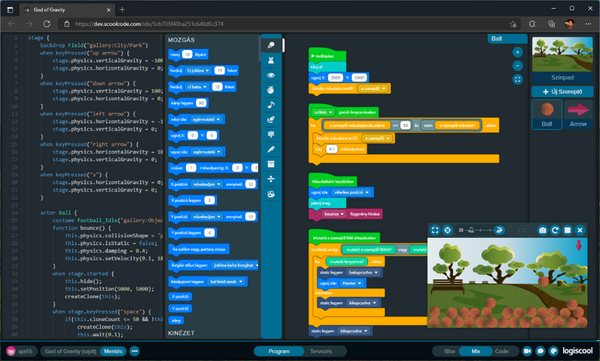600x361 pixels.
Task: Click the steps input in 'menj 10 lépést' block
Action: click(x=187, y=54)
